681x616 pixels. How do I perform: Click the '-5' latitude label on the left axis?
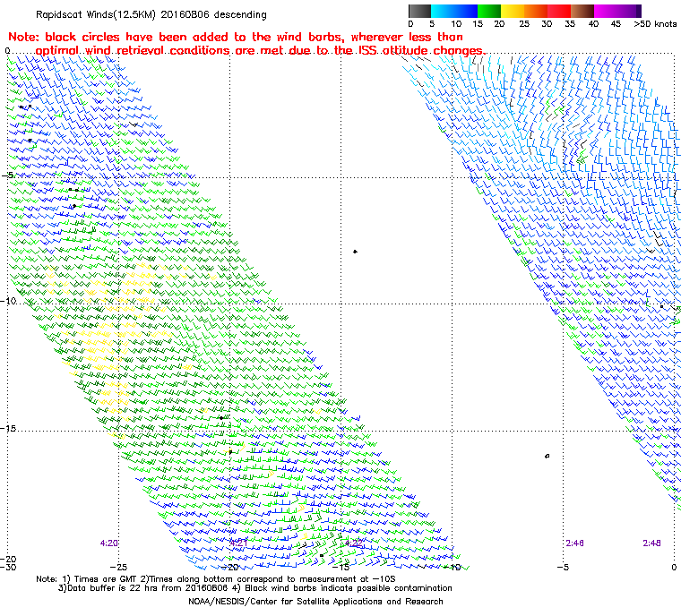(x=8, y=175)
